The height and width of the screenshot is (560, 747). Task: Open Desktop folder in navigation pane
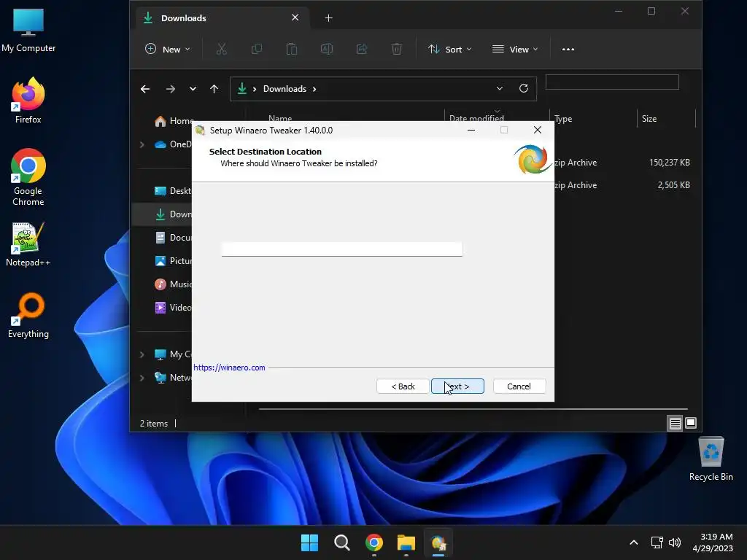coord(174,191)
